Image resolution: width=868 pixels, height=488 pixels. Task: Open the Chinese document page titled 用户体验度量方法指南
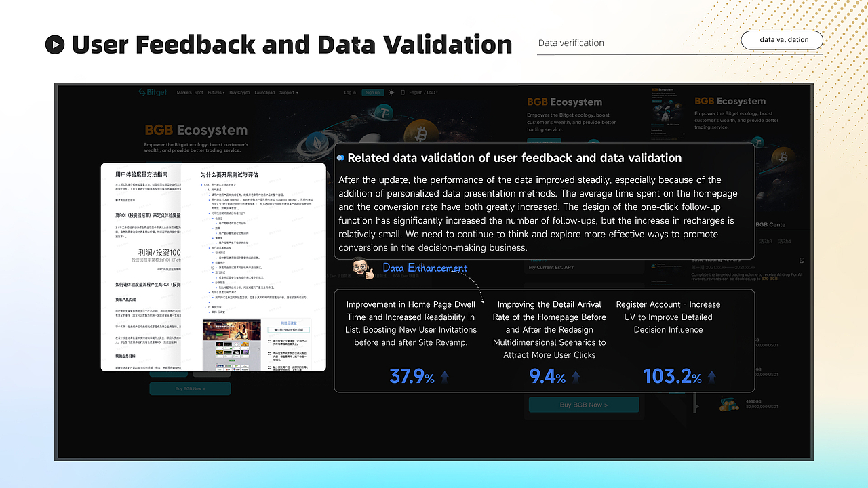(141, 267)
